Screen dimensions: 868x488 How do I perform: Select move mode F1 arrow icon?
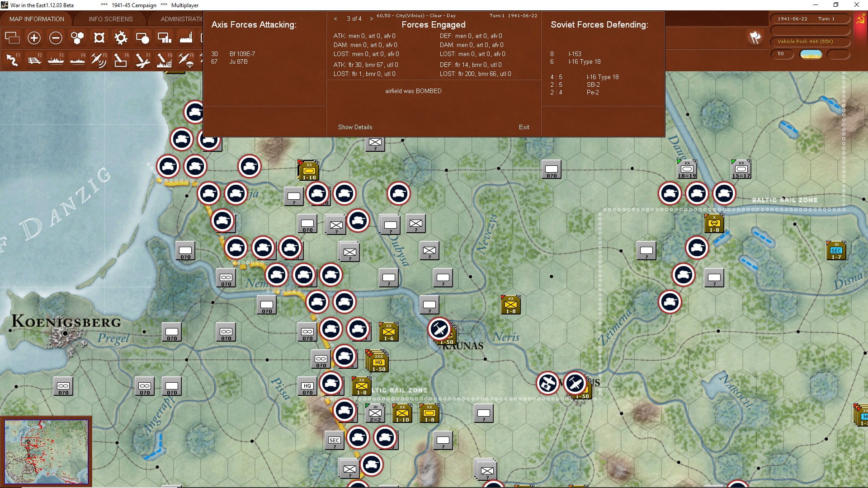(13, 60)
